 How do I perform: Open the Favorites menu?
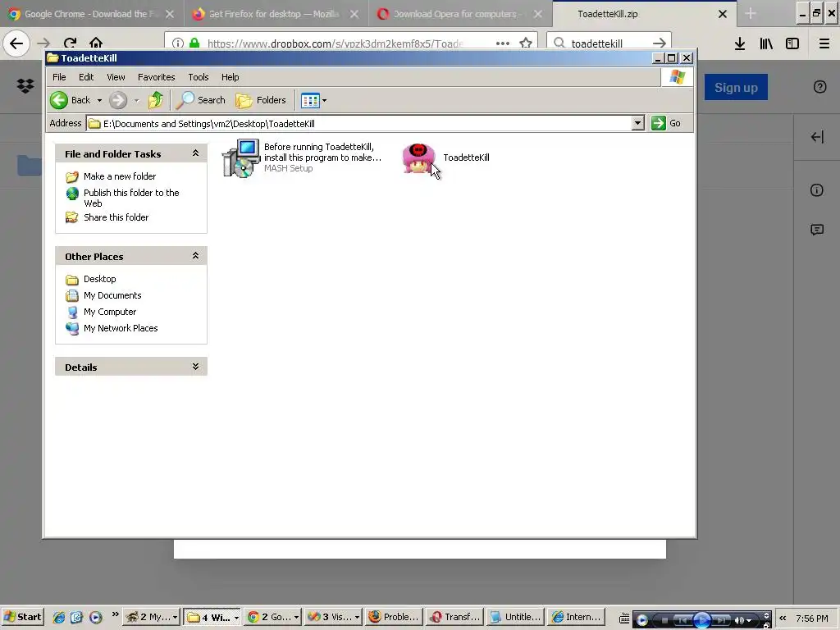coord(157,77)
